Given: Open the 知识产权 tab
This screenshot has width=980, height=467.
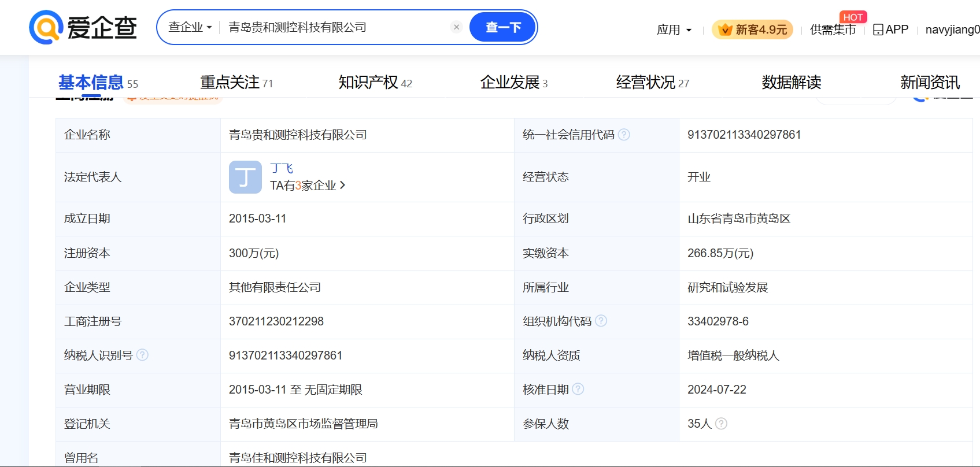Looking at the screenshot, I should (x=375, y=83).
